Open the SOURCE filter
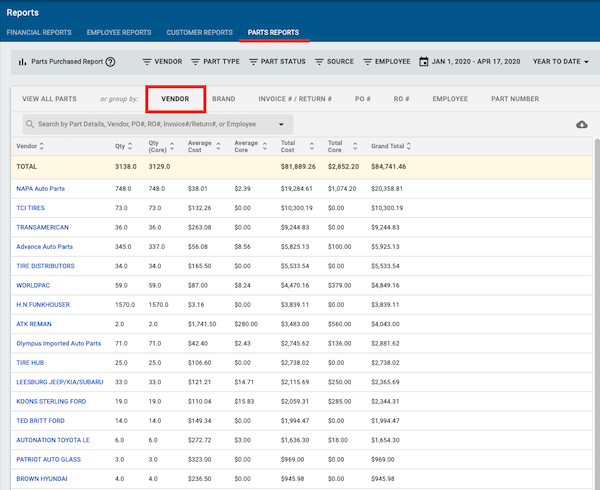Image resolution: width=600 pixels, height=490 pixels. (x=334, y=62)
